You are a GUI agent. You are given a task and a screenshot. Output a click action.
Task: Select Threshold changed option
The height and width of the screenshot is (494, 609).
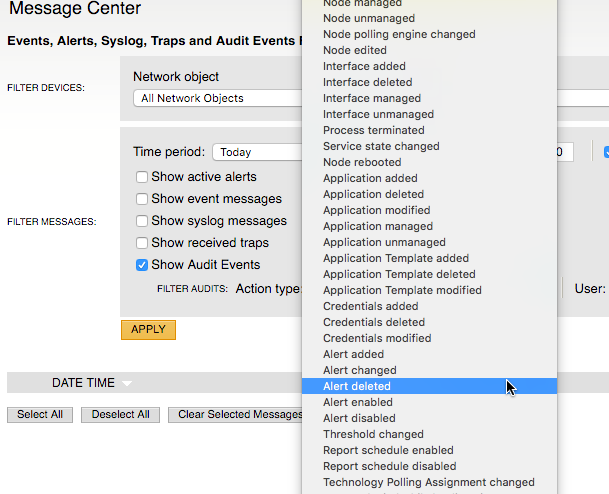click(x=429, y=434)
